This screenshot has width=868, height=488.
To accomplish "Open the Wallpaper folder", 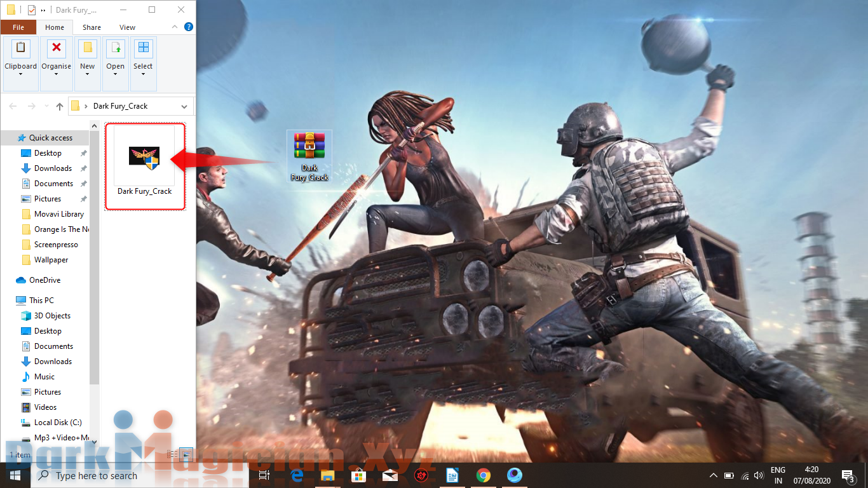I will (51, 260).
